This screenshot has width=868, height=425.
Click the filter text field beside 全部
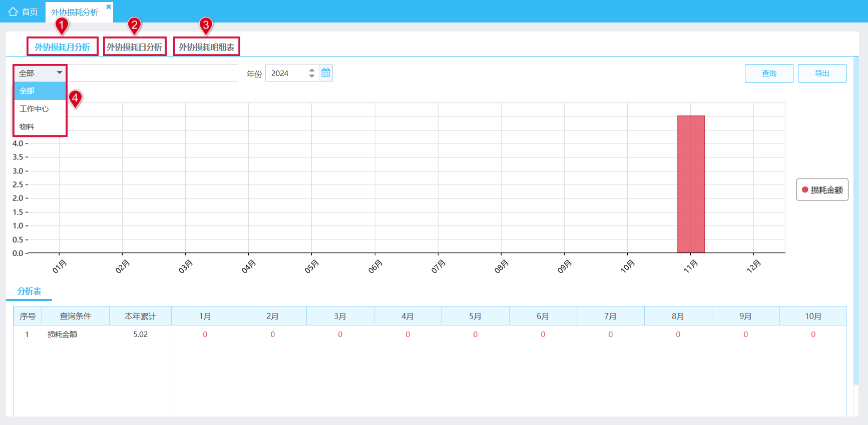click(x=152, y=73)
